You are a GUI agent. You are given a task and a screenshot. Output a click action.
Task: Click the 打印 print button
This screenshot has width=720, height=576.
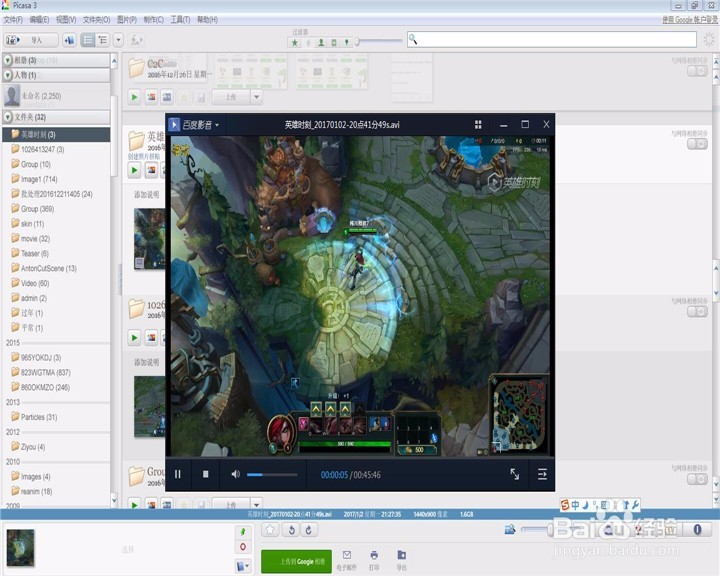point(374,560)
